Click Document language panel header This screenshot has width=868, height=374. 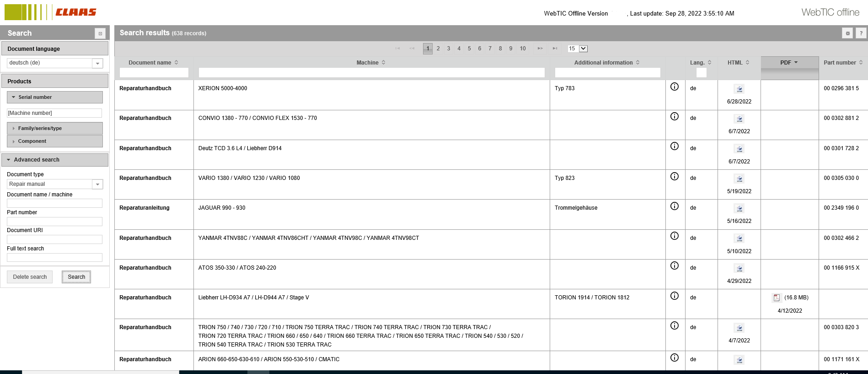pyautogui.click(x=55, y=49)
